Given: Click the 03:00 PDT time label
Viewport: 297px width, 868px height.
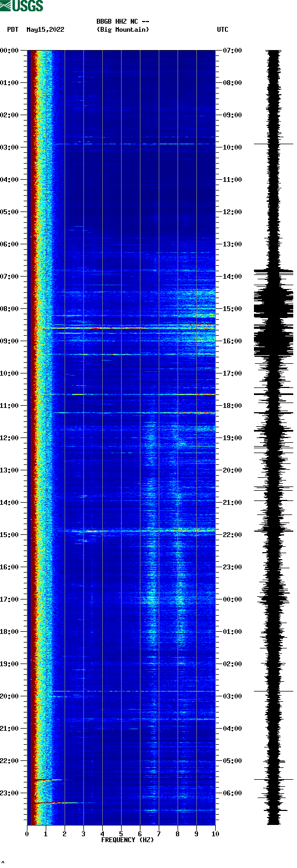Looking at the screenshot, I should pyautogui.click(x=10, y=147).
